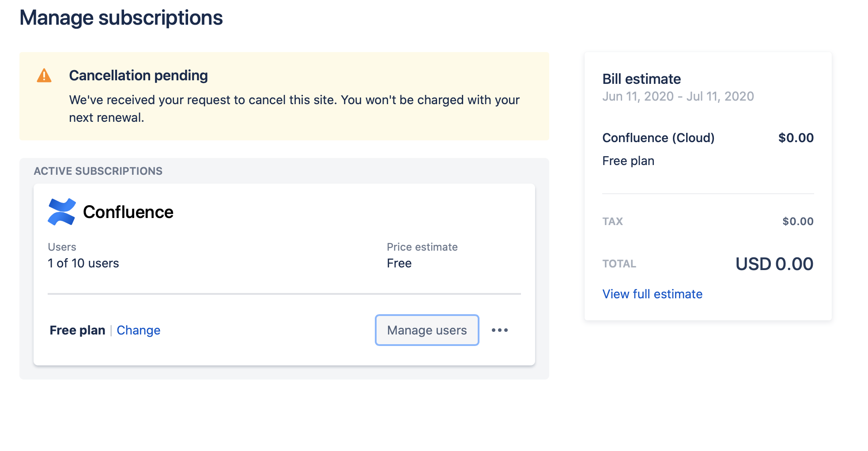Click the warning triangle in the cancellation banner

43,75
